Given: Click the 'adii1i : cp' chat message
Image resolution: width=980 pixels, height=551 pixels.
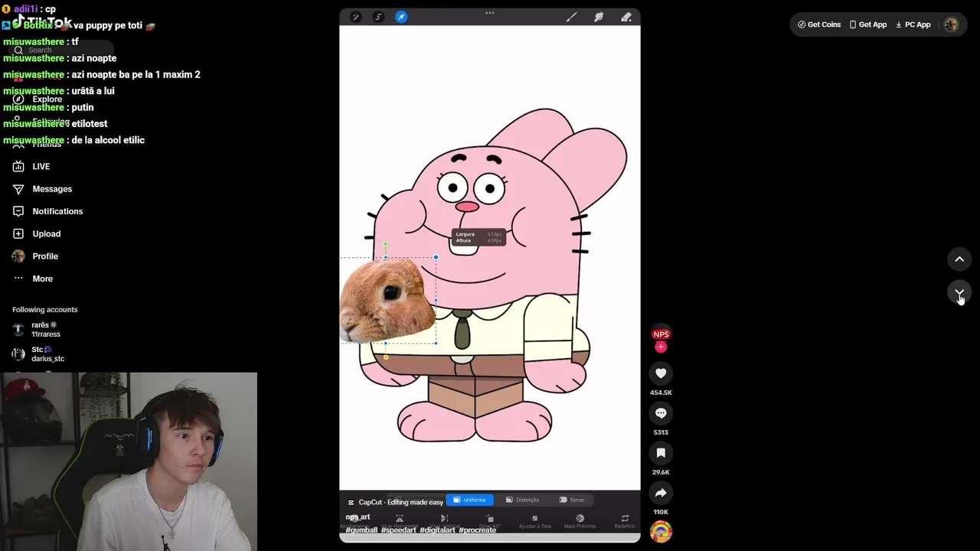Looking at the screenshot, I should (29, 9).
